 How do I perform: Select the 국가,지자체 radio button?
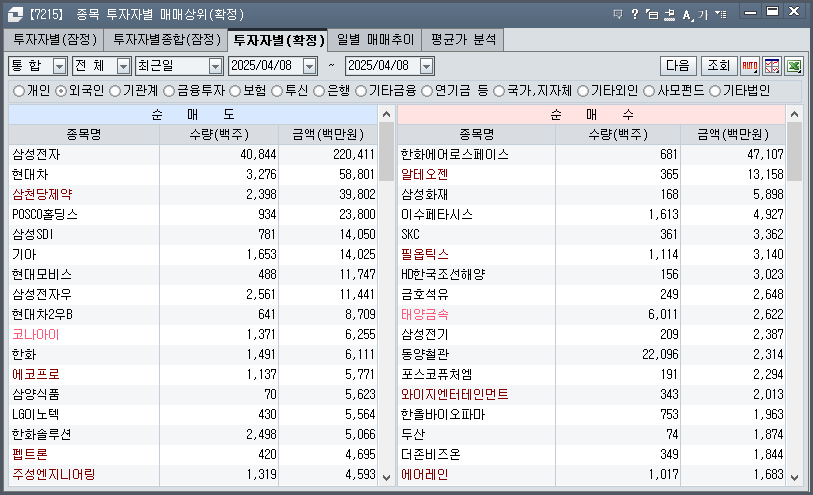pos(499,91)
